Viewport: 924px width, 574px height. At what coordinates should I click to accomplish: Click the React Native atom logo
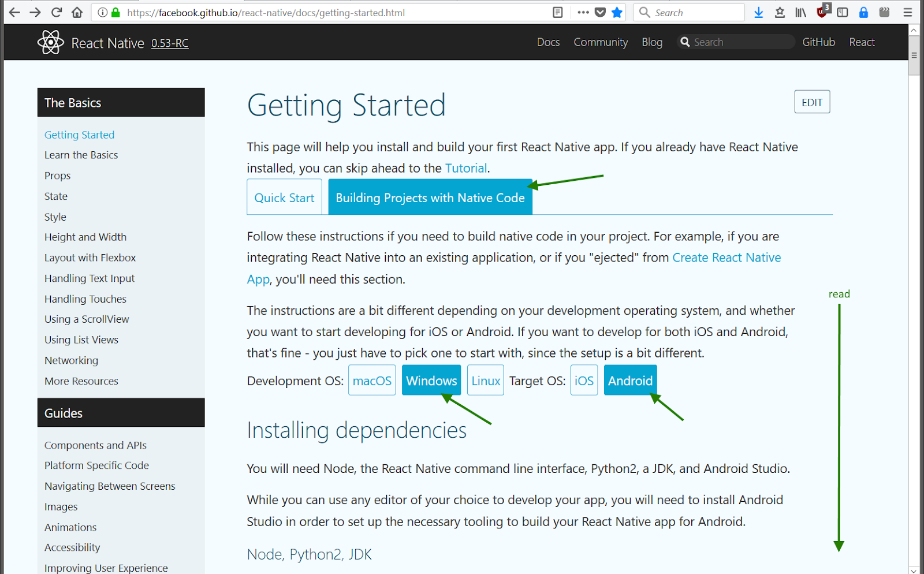(51, 42)
